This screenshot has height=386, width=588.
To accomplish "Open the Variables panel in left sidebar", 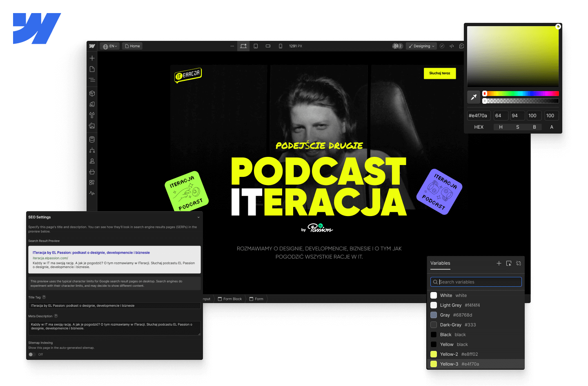I will click(x=92, y=105).
